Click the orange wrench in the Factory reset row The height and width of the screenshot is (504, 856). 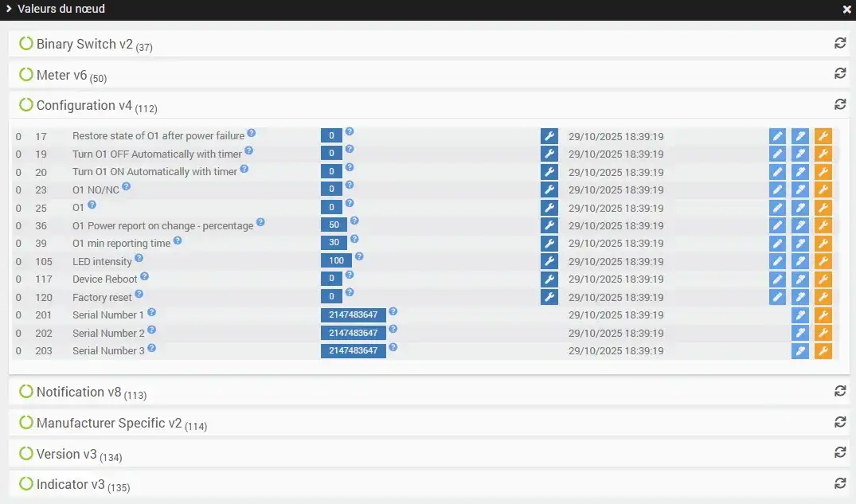[823, 297]
